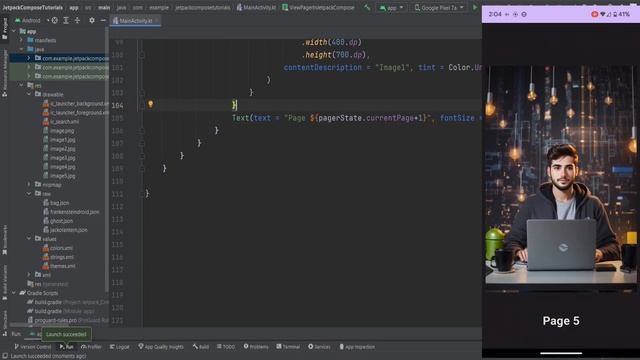
Task: Open the app run configuration dropdown
Action: [391, 8]
